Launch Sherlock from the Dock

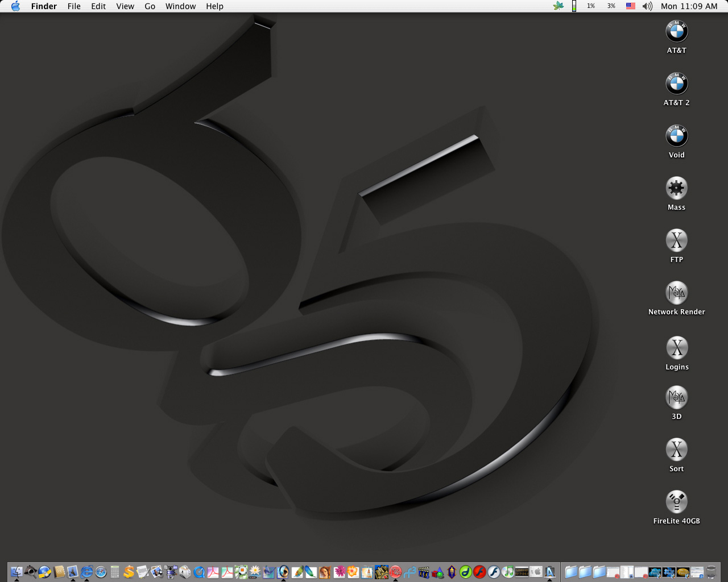30,571
